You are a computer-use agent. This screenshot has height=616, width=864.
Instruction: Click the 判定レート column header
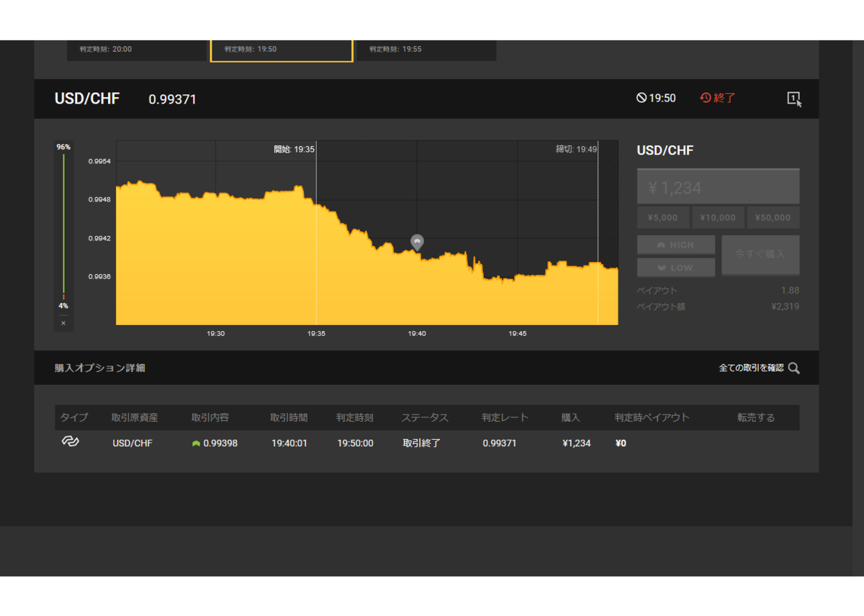(505, 417)
